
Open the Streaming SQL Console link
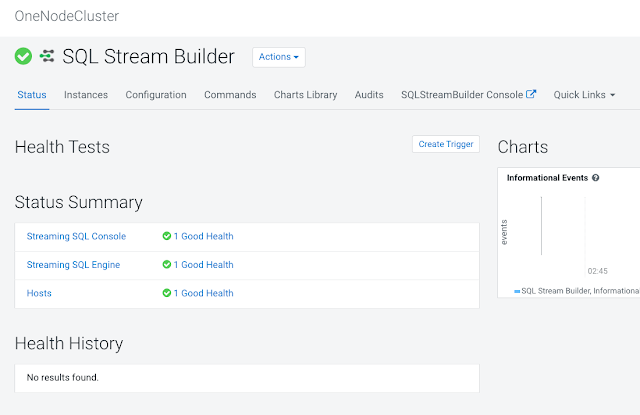(x=76, y=236)
